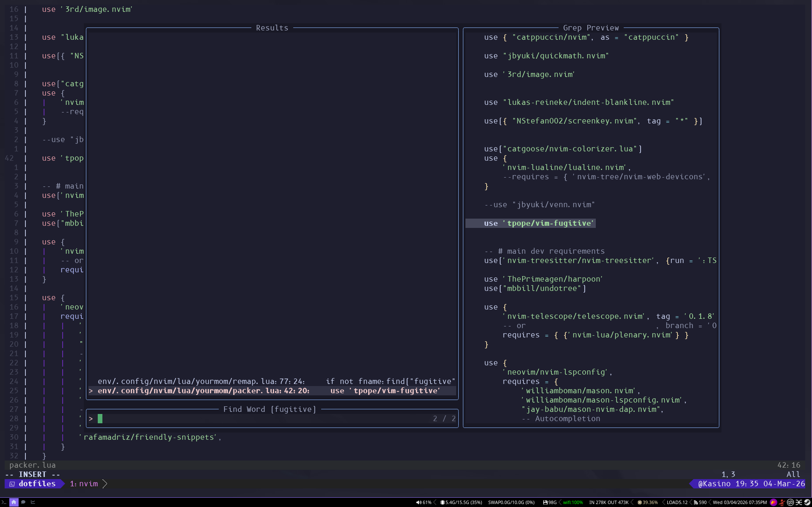This screenshot has height=507, width=812.
Task: Open the terminal prompt workspace icon
Action: tap(4, 502)
